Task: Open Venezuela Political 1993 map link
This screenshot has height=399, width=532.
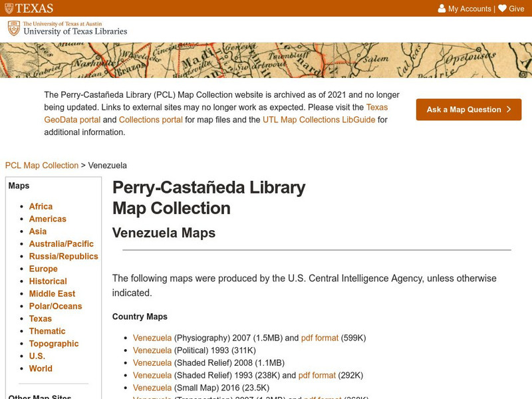Action: click(152, 350)
